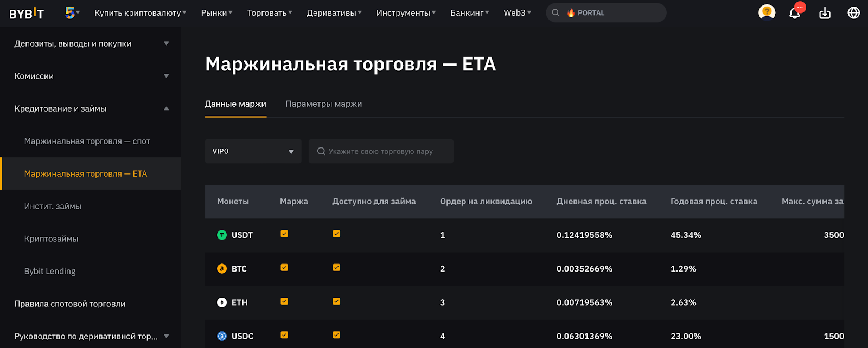Toggle USDT Маржа checkbox
This screenshot has height=348, width=868.
tap(284, 234)
